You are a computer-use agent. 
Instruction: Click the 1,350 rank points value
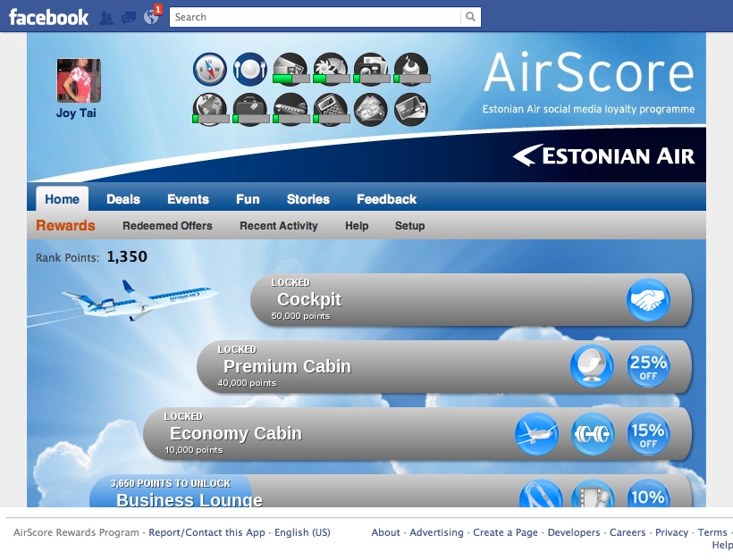point(127,256)
